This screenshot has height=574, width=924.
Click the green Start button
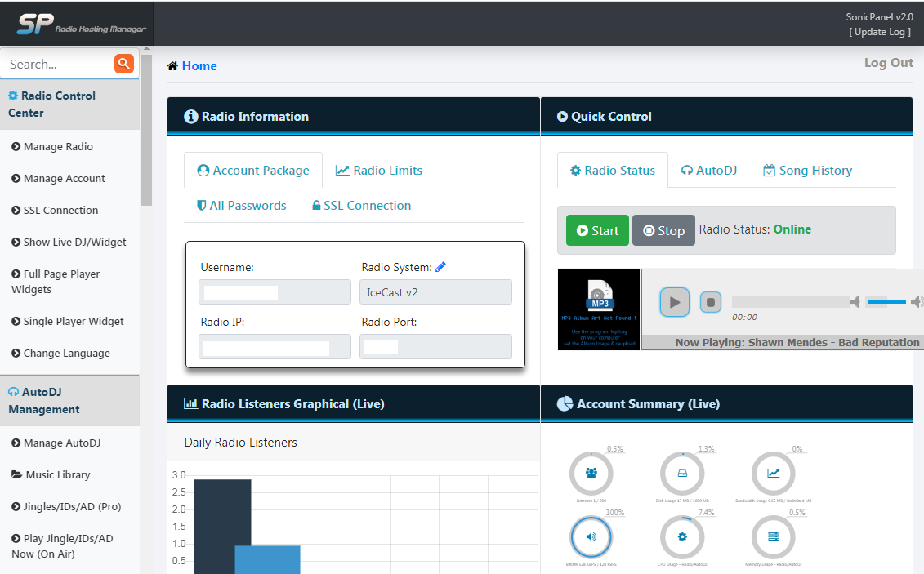(597, 230)
